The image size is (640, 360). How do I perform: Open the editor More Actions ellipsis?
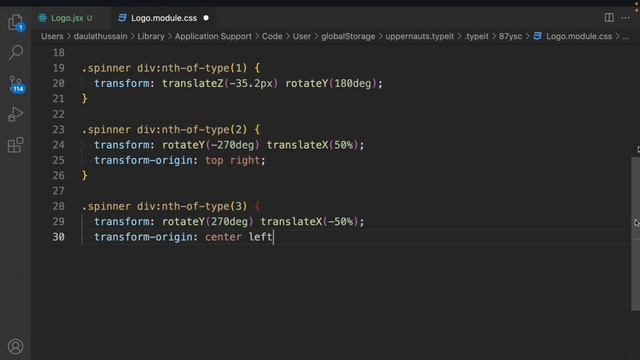click(625, 18)
